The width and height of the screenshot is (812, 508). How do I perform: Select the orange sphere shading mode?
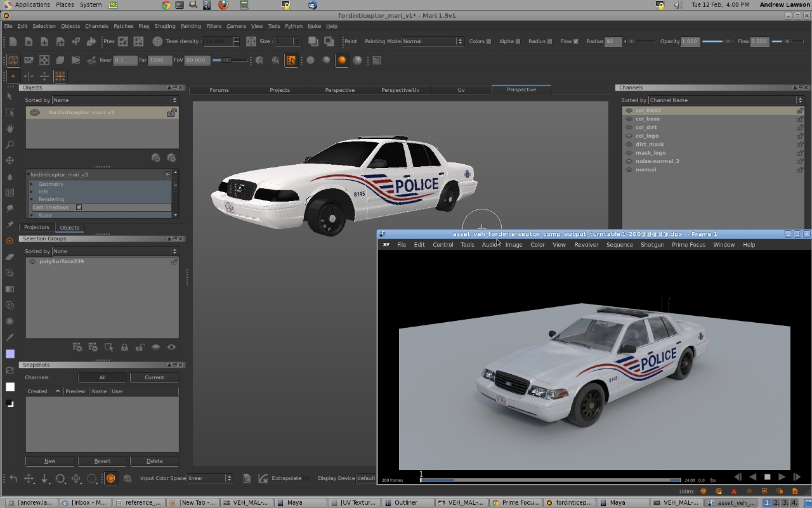[342, 60]
